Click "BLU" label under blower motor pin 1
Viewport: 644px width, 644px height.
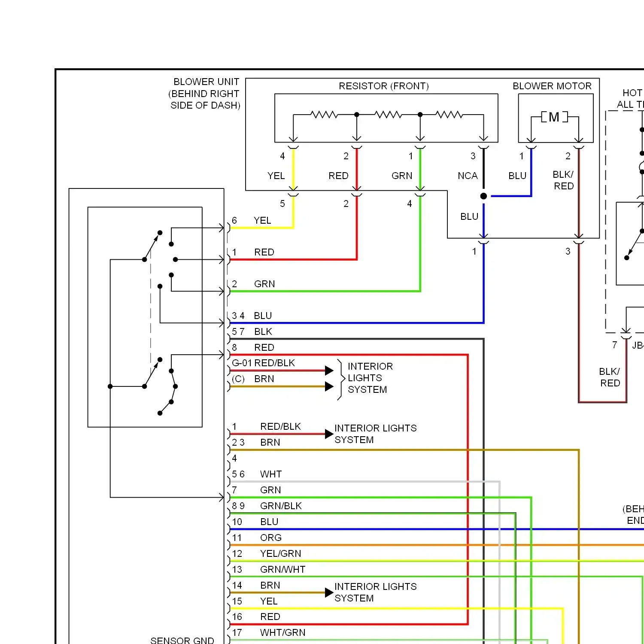(517, 176)
